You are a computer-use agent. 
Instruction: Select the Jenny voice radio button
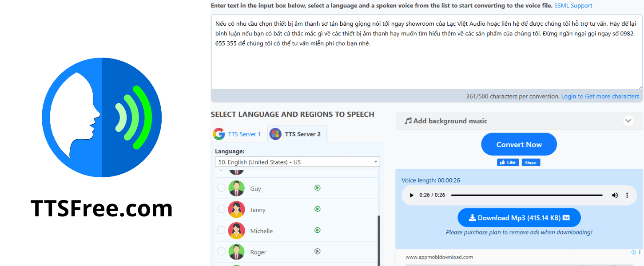[221, 209]
